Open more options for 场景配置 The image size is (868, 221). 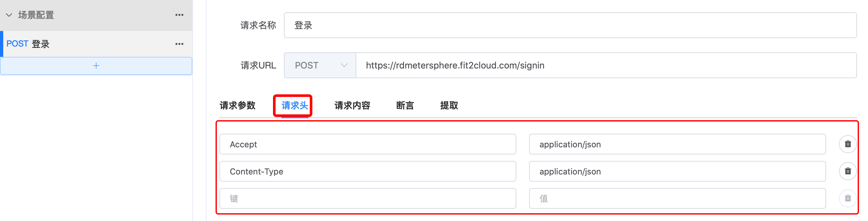179,15
